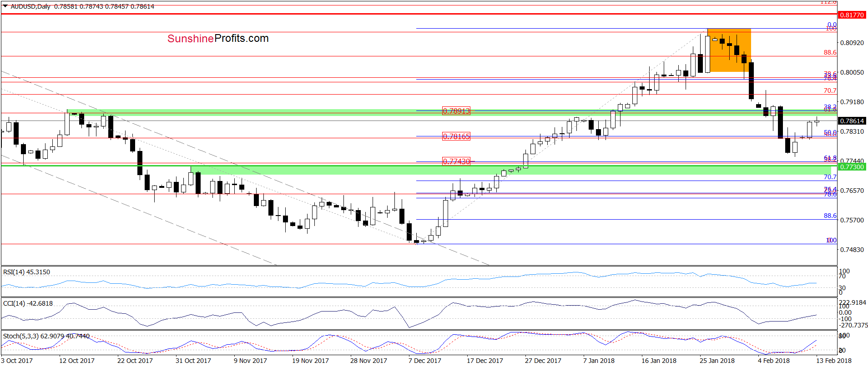Click the 4 Feb 2018 date label
This screenshot has height=367, width=868.
tap(774, 361)
